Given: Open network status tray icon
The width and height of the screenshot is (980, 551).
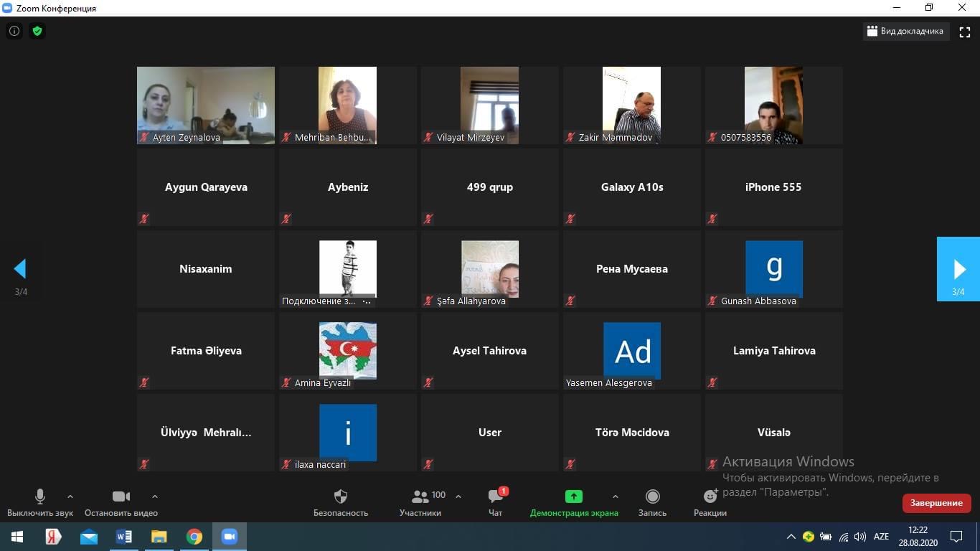Looking at the screenshot, I should [844, 537].
